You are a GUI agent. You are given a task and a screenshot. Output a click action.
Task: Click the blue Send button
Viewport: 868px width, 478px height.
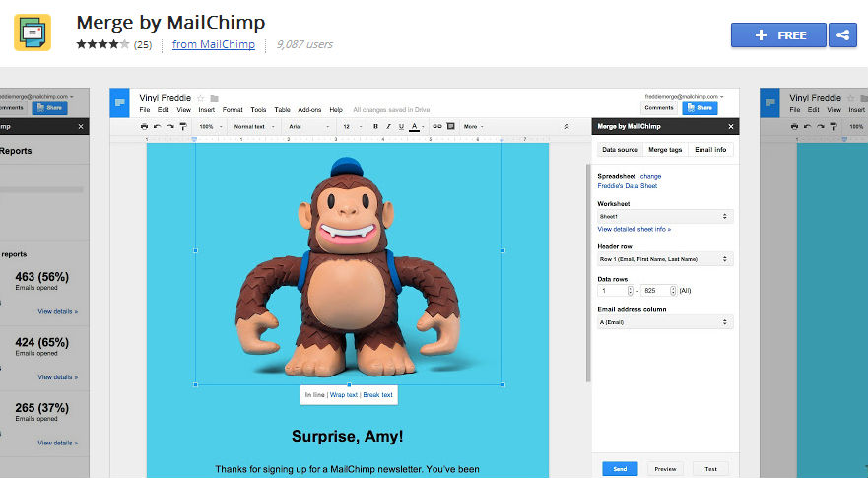pyautogui.click(x=620, y=469)
